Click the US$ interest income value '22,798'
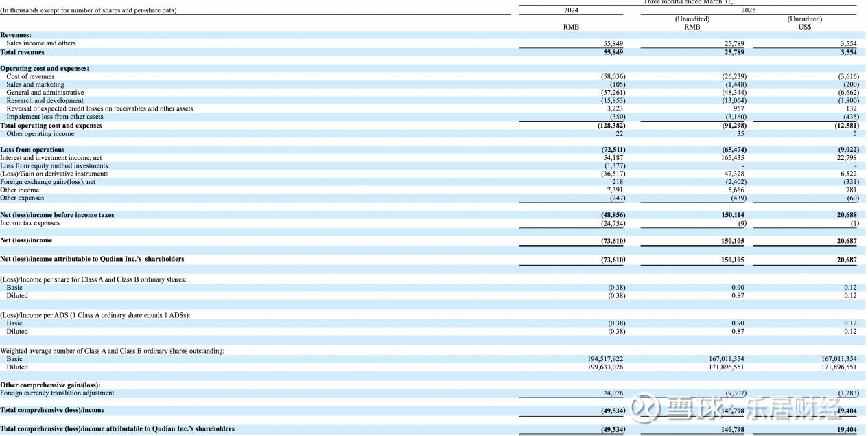 847,158
